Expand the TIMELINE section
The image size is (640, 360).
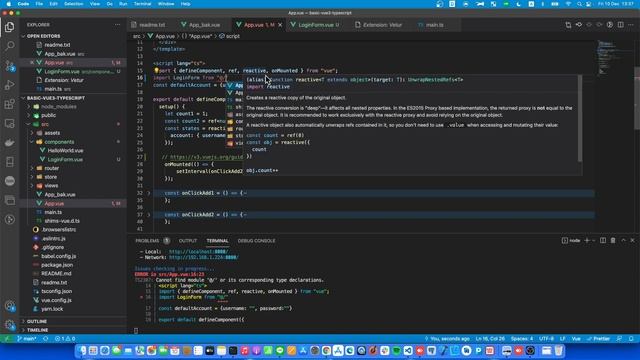[23, 330]
